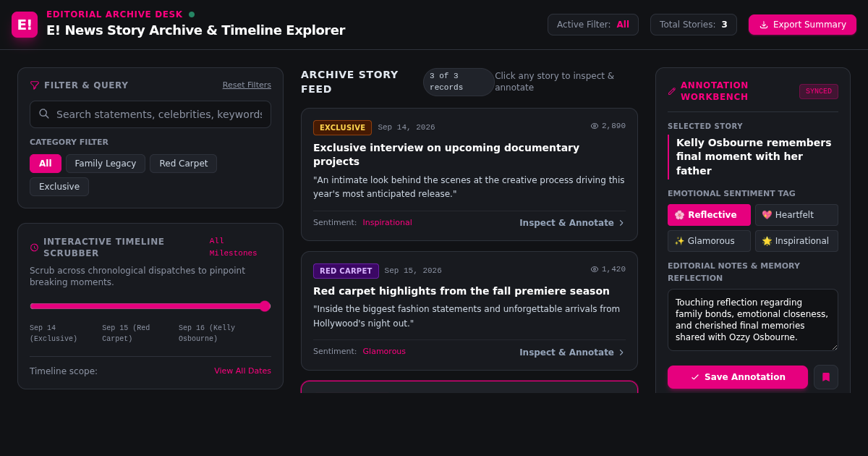This screenshot has height=456, width=868.
Task: Click the SYNCED status badge
Action: point(819,91)
